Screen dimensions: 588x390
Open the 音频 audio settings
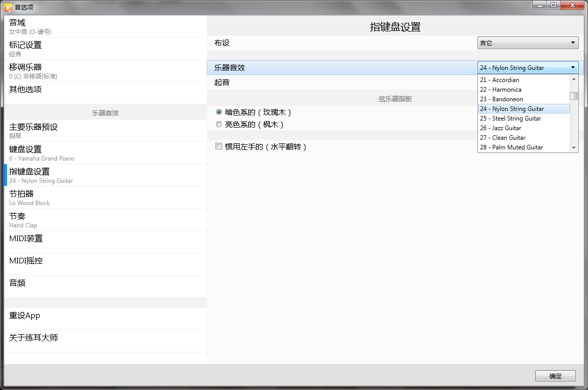pos(105,287)
